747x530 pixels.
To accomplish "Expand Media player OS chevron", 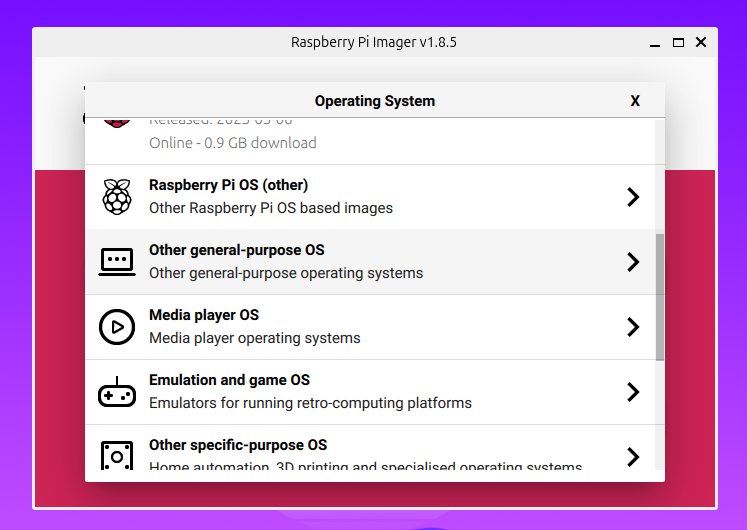I will (x=633, y=327).
